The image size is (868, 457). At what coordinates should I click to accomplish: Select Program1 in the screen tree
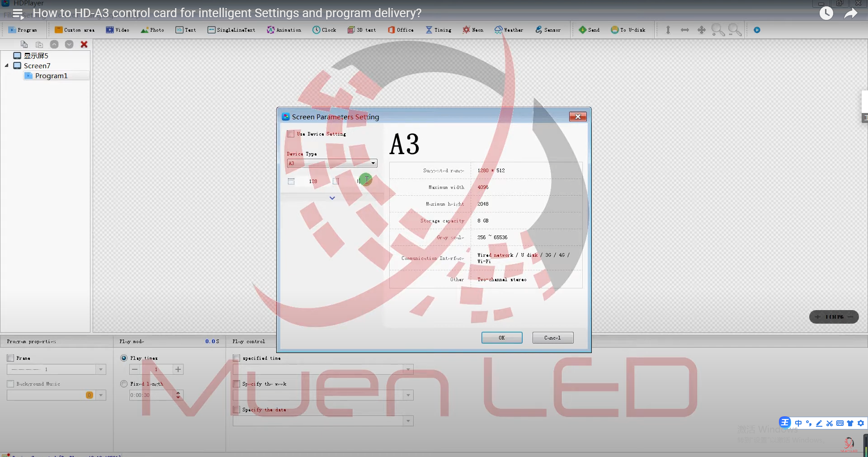[x=52, y=75]
